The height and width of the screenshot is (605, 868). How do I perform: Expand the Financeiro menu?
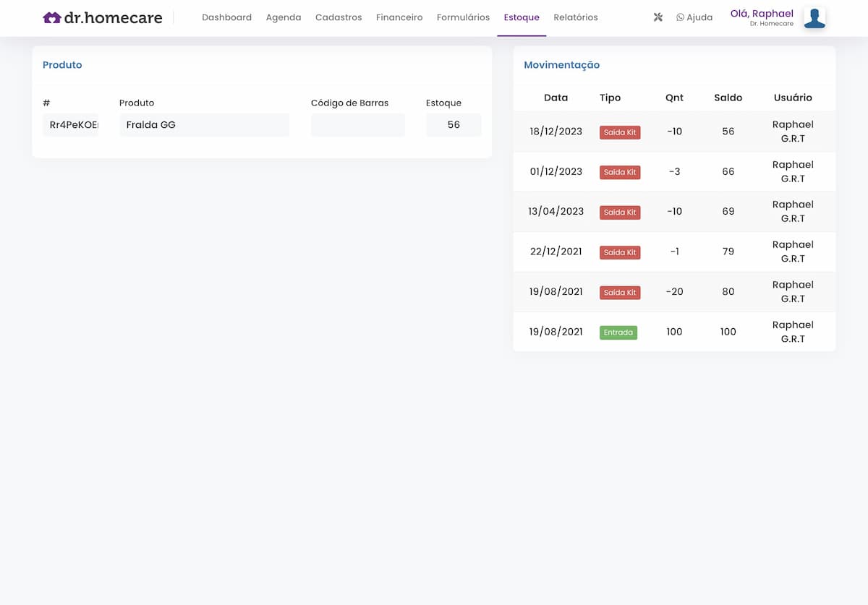coord(399,17)
